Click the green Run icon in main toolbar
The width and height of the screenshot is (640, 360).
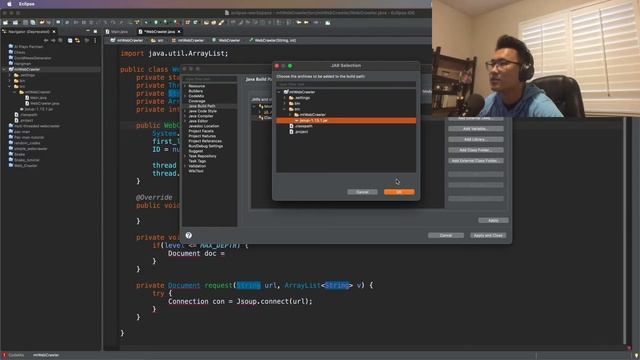coord(156,22)
